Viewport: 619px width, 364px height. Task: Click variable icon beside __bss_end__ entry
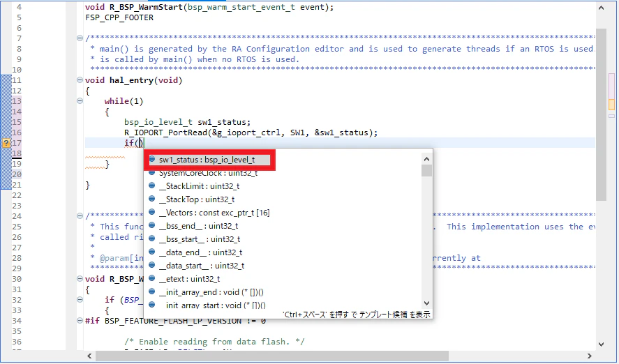(151, 225)
